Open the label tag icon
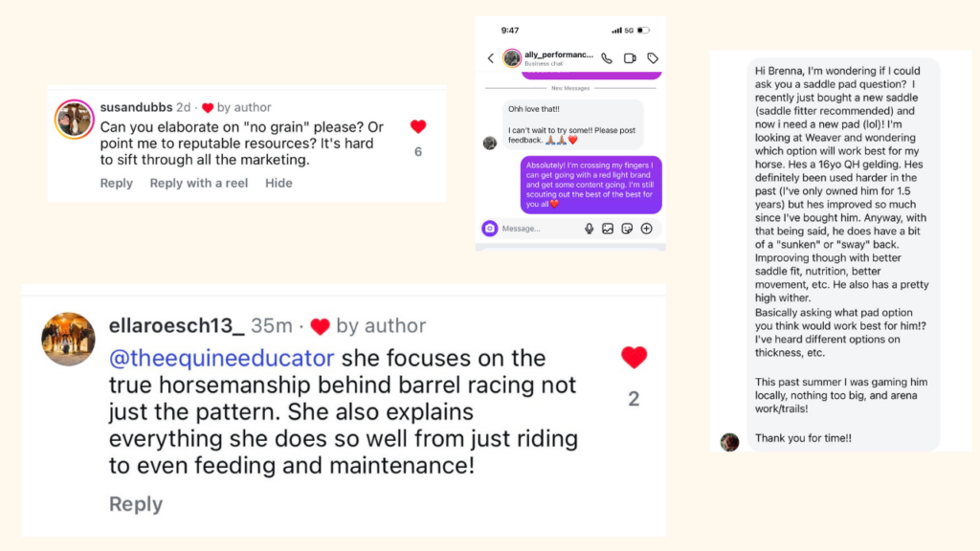The width and height of the screenshot is (980, 551). point(653,58)
